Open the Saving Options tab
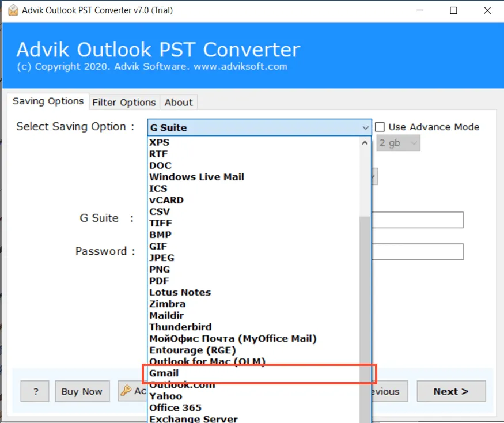 [x=48, y=101]
